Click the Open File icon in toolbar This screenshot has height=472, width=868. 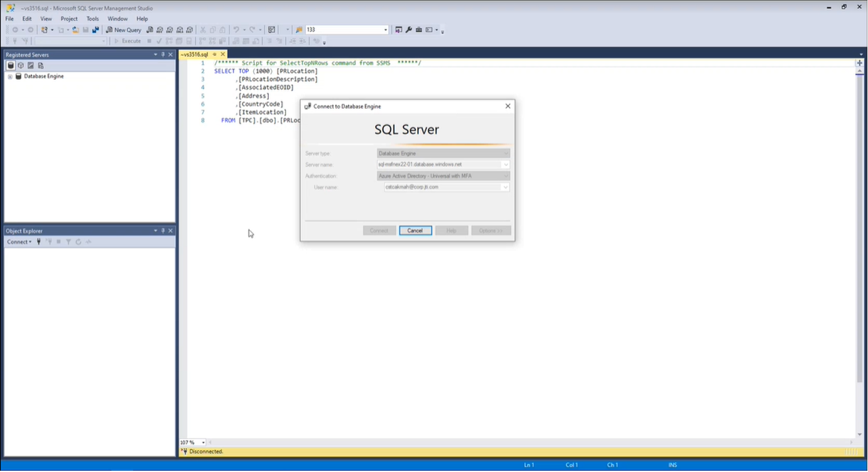coord(75,30)
